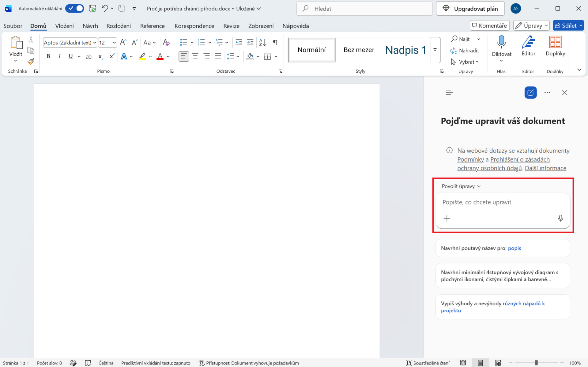588x367 pixels.
Task: Open the Doplňky add-ins icon
Action: click(x=555, y=42)
